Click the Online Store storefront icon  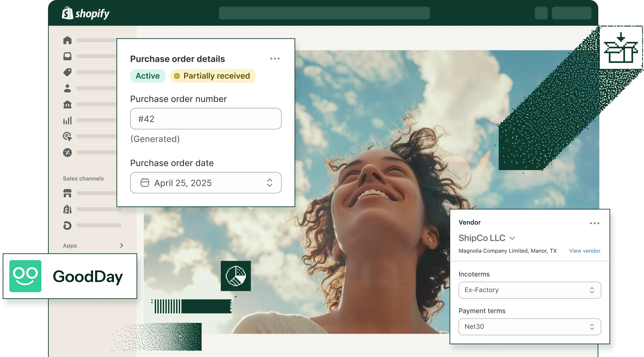67,193
